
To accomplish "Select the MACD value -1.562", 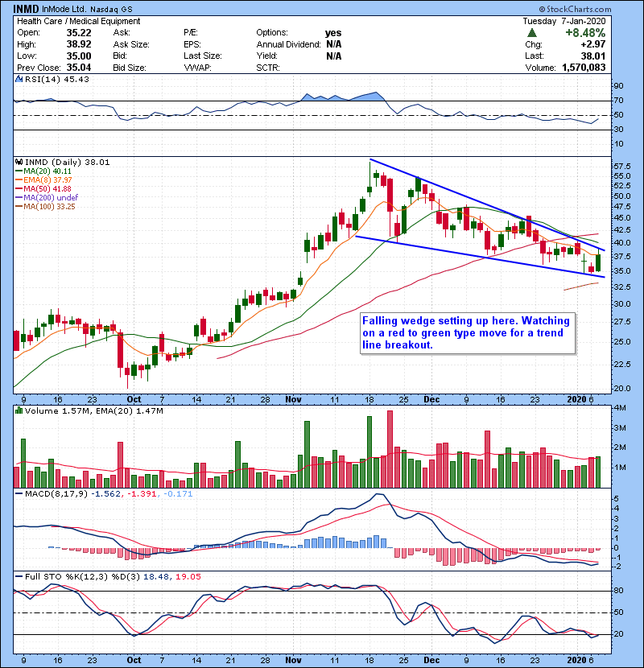I will click(106, 494).
